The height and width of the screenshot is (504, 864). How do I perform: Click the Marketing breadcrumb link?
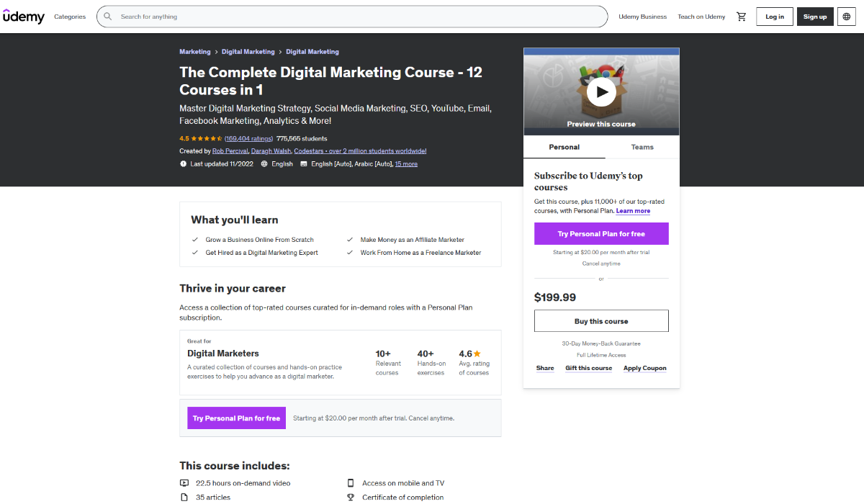(195, 52)
